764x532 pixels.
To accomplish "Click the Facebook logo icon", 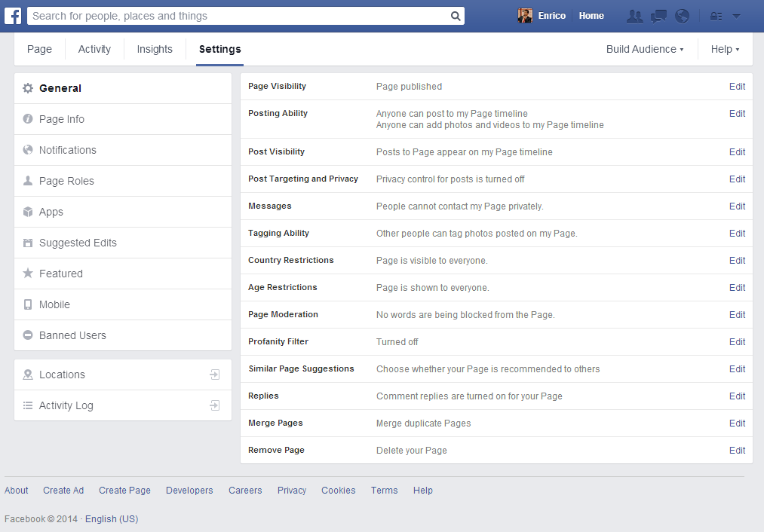I will [13, 16].
